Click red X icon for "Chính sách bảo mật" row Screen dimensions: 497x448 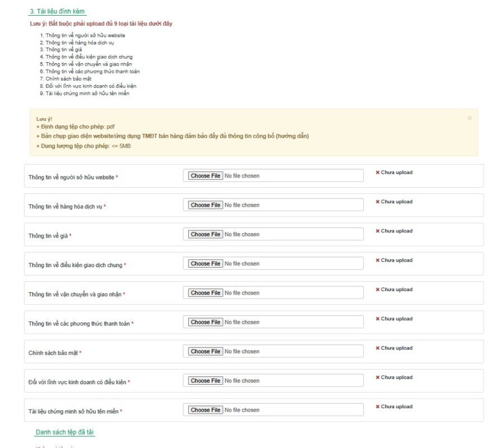[x=378, y=348]
